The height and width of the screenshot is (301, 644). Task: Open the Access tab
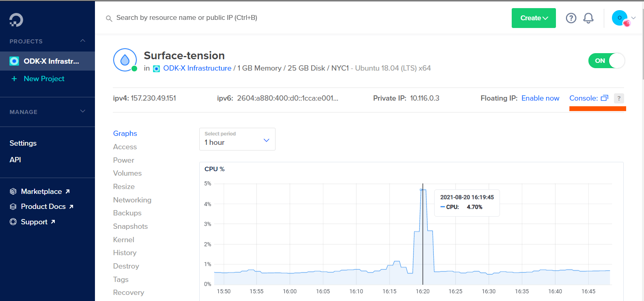(x=125, y=147)
